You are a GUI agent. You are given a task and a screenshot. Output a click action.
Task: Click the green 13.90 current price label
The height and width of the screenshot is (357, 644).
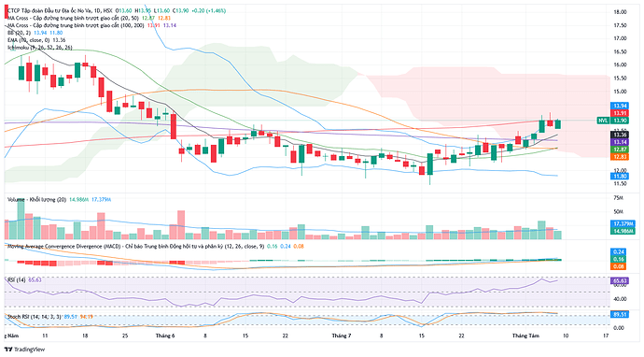pos(620,121)
